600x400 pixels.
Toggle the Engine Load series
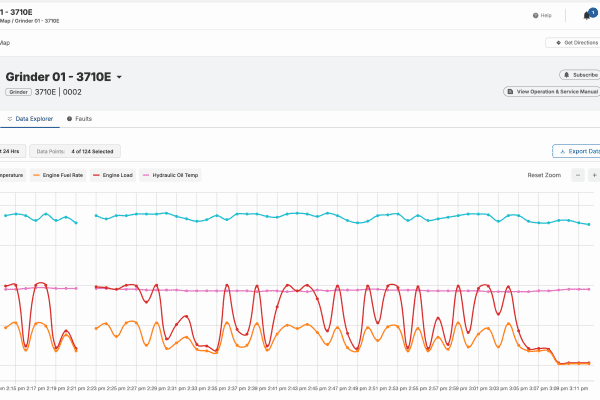tap(116, 175)
